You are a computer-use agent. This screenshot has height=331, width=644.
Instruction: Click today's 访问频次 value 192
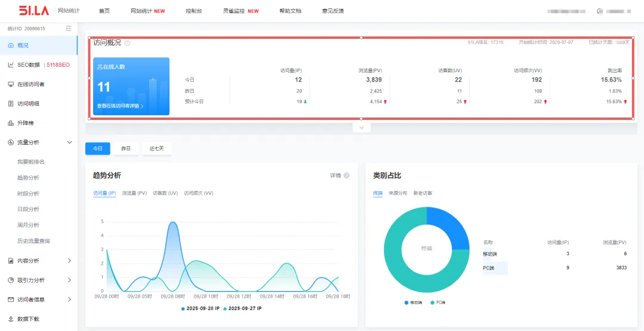[x=537, y=80]
